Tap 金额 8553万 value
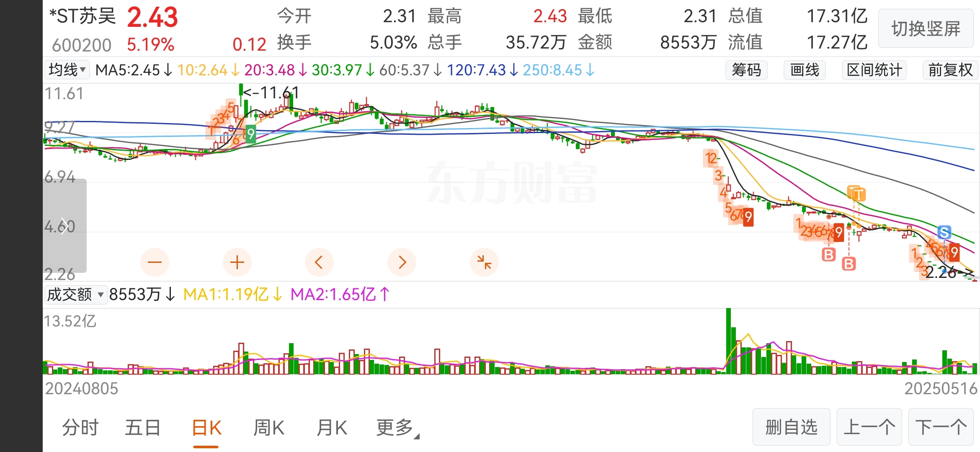Viewport: 980px width, 452px height. pyautogui.click(x=688, y=42)
